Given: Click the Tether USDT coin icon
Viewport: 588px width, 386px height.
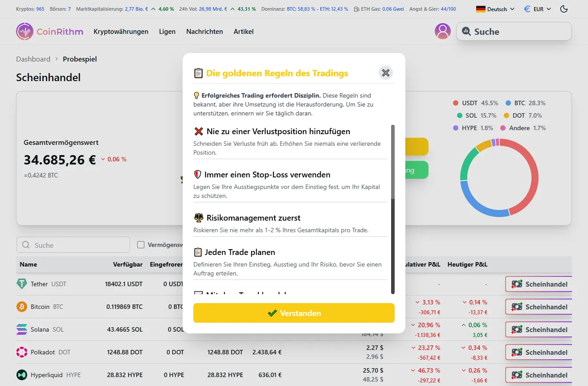Looking at the screenshot, I should tap(23, 284).
